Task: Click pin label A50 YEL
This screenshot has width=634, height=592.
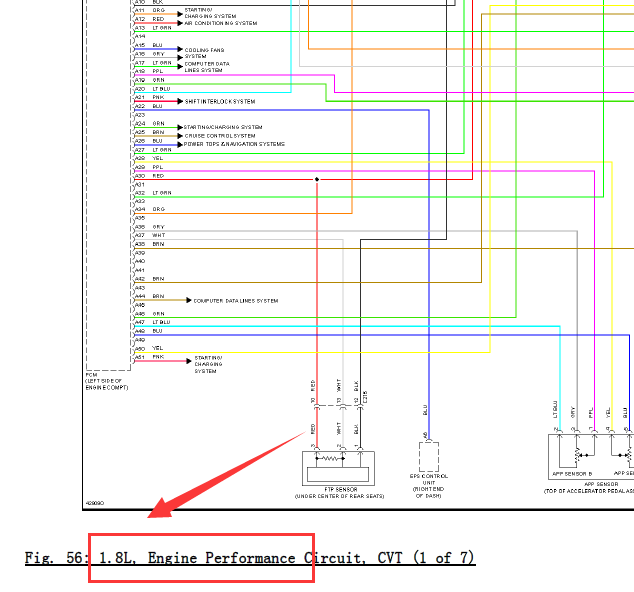Action: pos(149,348)
